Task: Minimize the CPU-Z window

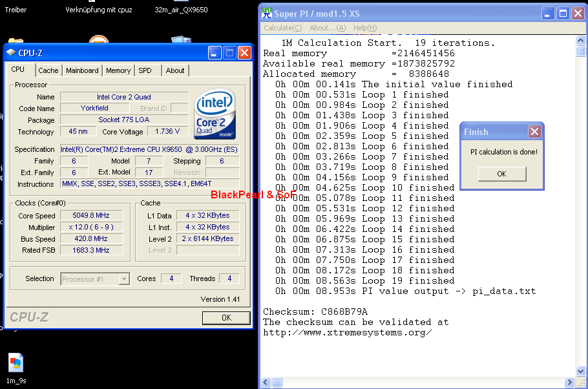Action: pyautogui.click(x=215, y=53)
